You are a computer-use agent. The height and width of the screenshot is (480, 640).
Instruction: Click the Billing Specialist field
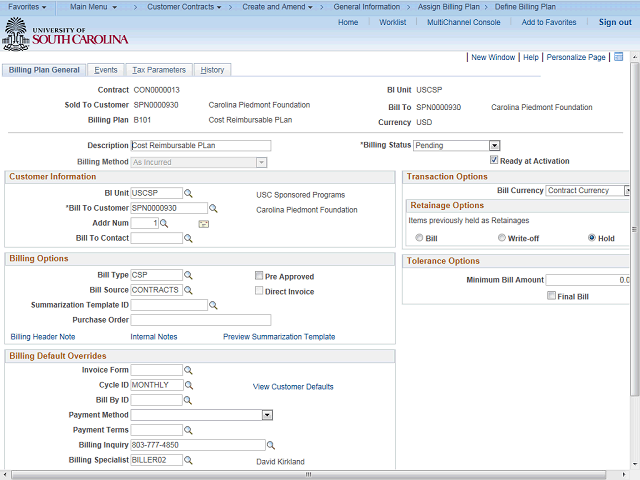pyautogui.click(x=157, y=460)
